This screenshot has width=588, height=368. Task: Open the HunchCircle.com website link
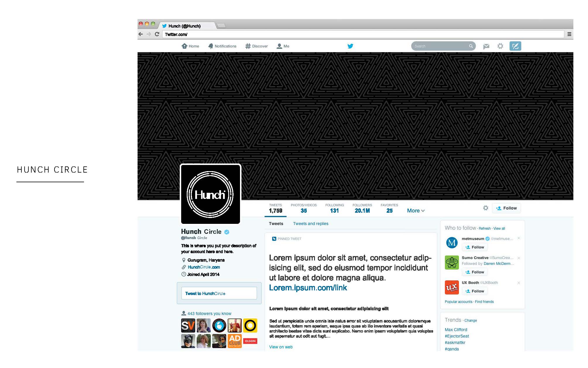tap(204, 267)
